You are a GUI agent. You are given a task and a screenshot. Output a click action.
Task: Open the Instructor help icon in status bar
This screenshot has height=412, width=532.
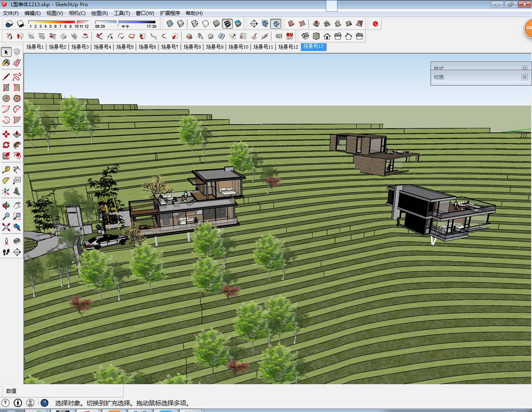44,403
